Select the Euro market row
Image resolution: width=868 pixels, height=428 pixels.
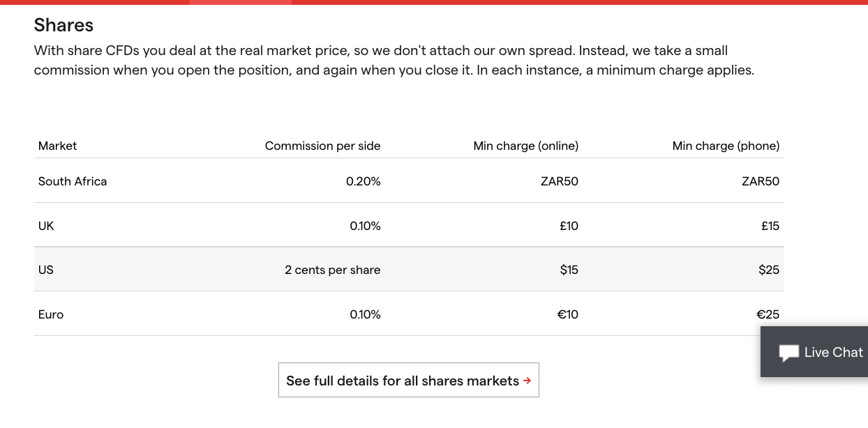pos(409,314)
